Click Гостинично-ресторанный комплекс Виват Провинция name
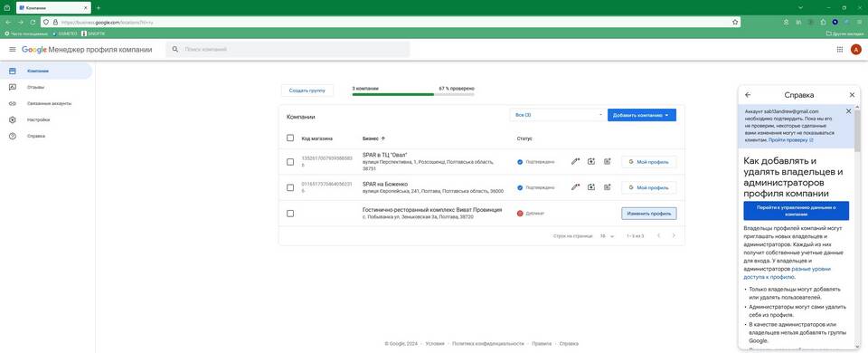The image size is (868, 353). coord(432,210)
